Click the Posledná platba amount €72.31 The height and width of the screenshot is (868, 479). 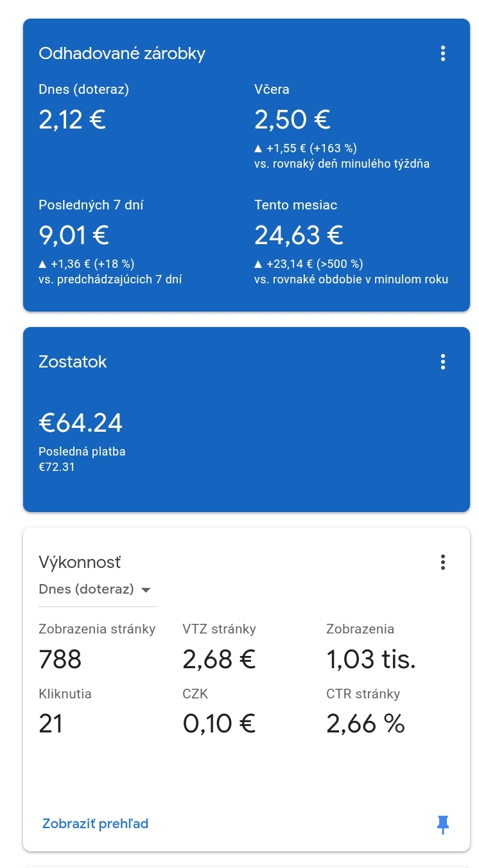click(57, 467)
